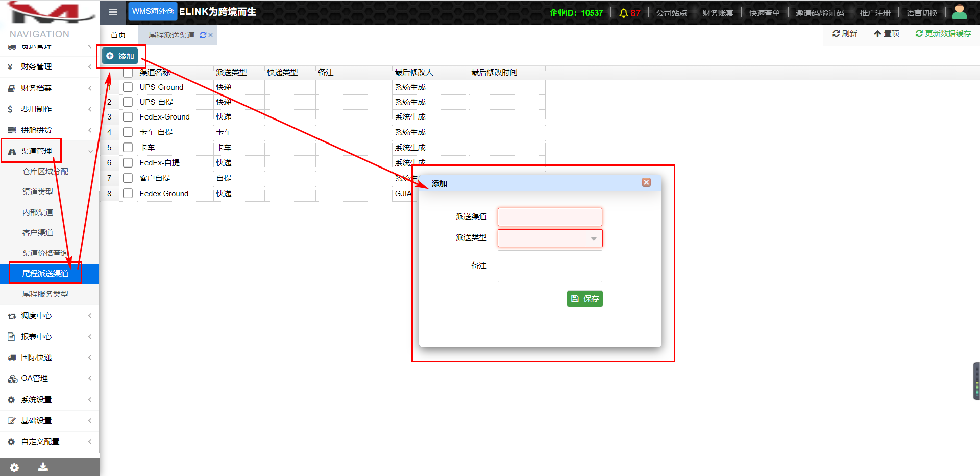Expand the 拼舱拼货 menu chevron

[90, 130]
